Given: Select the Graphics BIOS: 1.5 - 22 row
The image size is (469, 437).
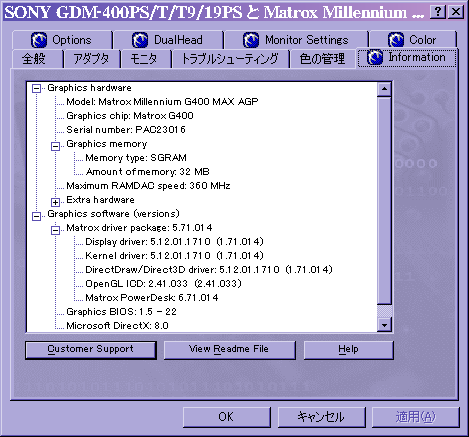Looking at the screenshot, I should pos(121,312).
